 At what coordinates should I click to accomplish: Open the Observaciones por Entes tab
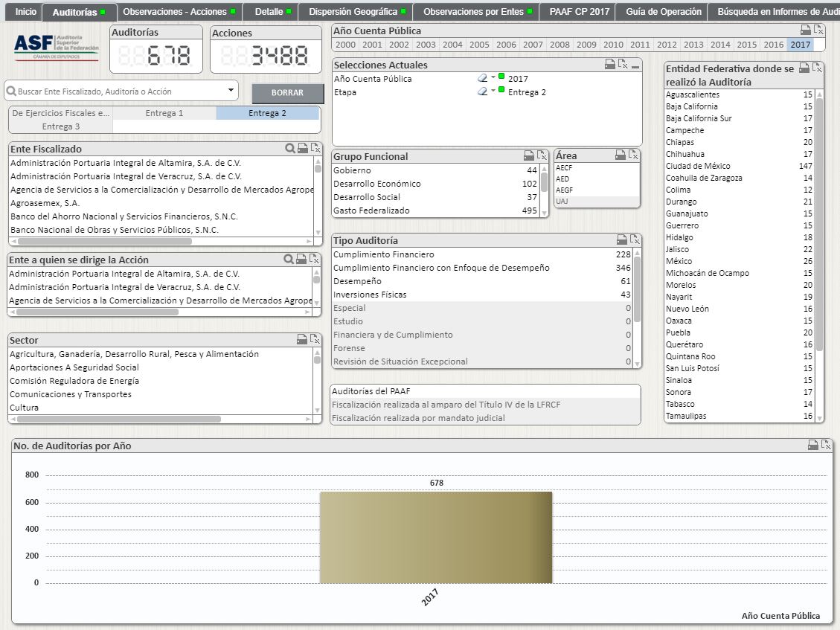pyautogui.click(x=478, y=12)
